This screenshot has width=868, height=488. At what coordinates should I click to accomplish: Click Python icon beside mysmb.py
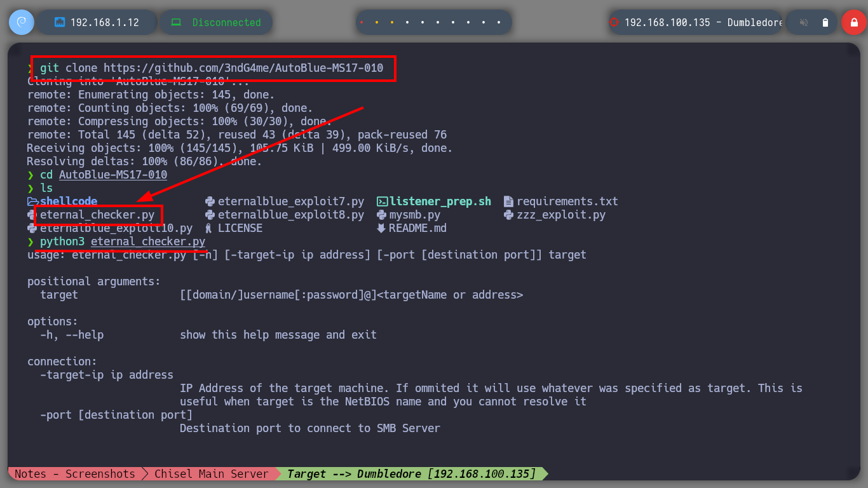382,215
